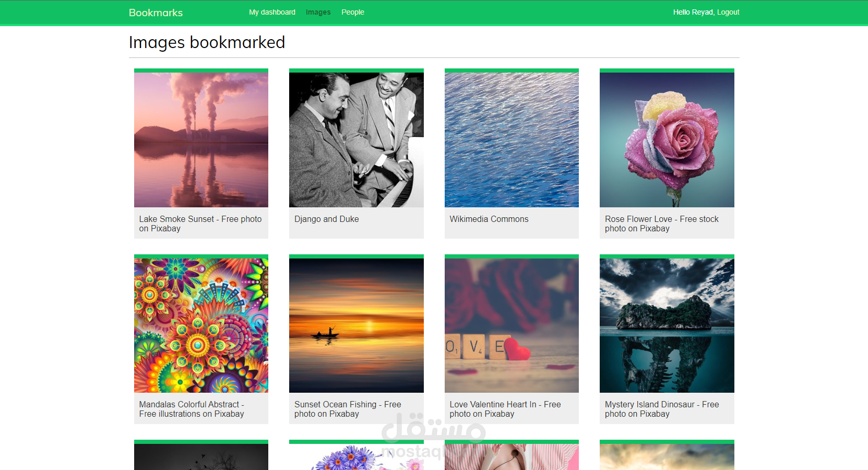Screen dimensions: 868x470
Task: Open the Mystery Island Dinosaur image
Action: (x=667, y=325)
